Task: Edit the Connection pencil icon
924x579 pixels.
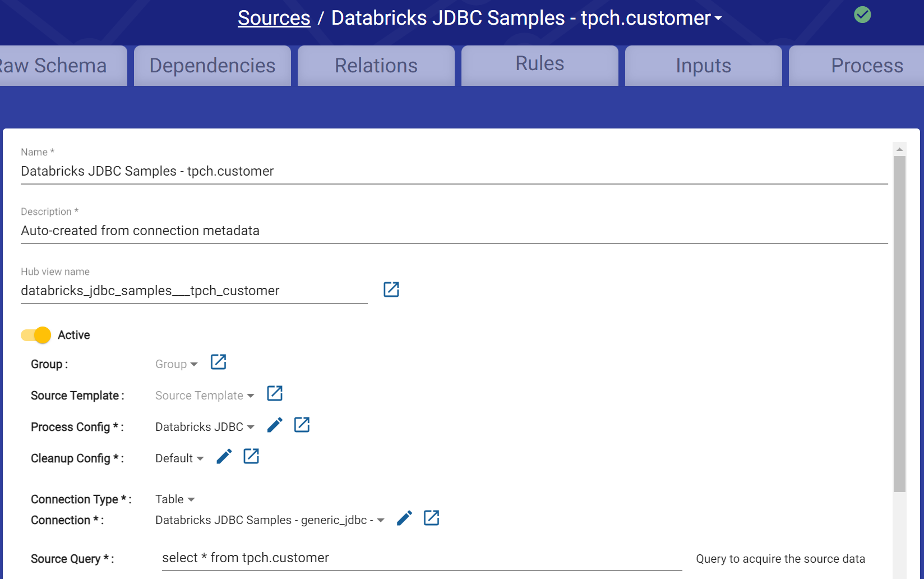Action: click(404, 518)
